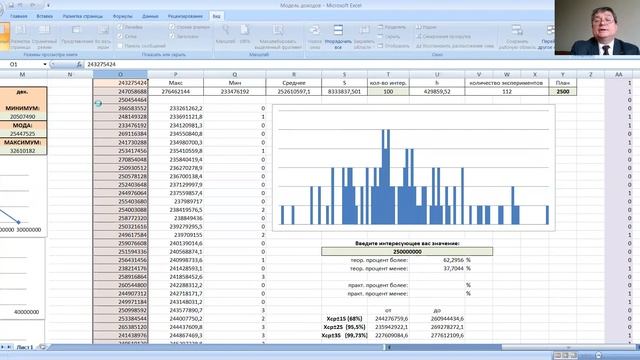Click input cell with value 250000000

coord(407,252)
